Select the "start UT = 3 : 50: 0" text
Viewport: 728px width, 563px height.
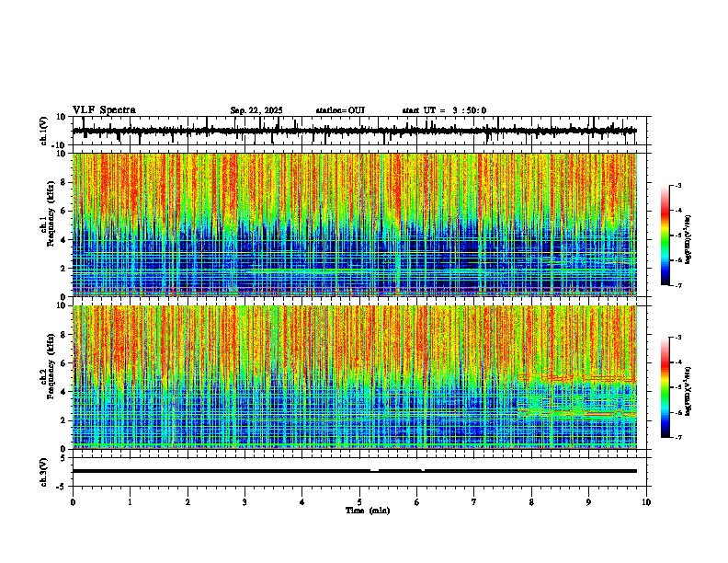click(444, 110)
